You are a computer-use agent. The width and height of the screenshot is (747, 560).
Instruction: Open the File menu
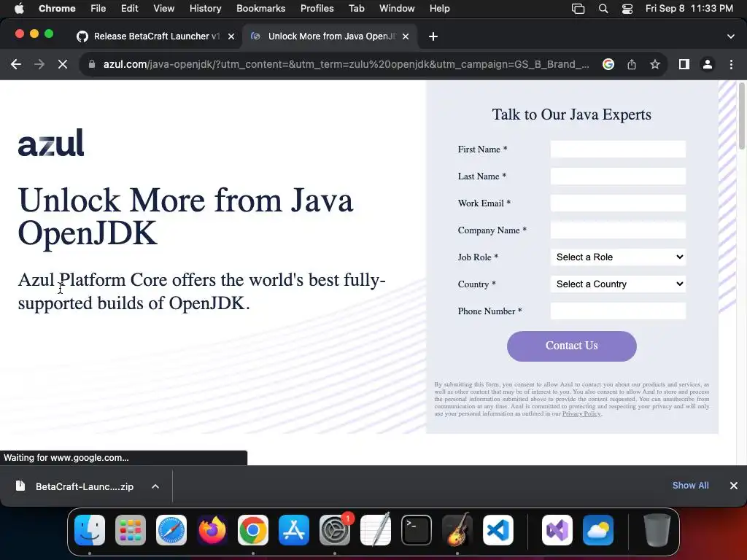click(98, 9)
